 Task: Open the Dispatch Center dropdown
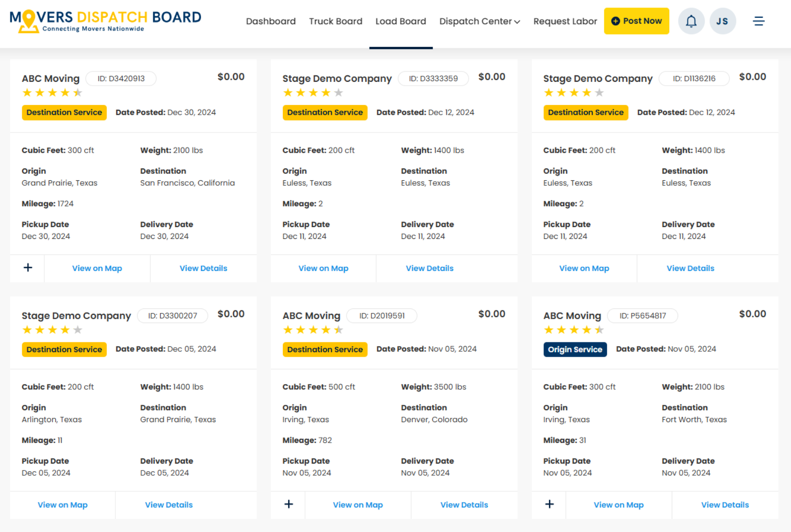tap(480, 21)
